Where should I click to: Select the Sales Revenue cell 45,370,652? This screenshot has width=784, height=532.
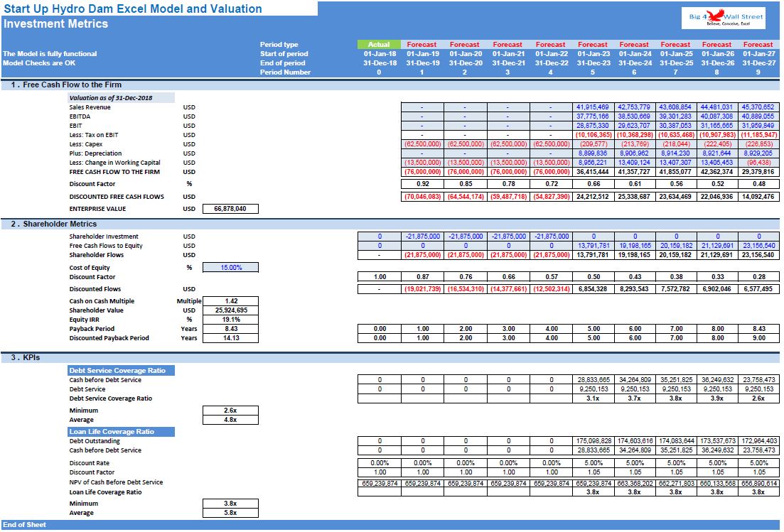758,107
